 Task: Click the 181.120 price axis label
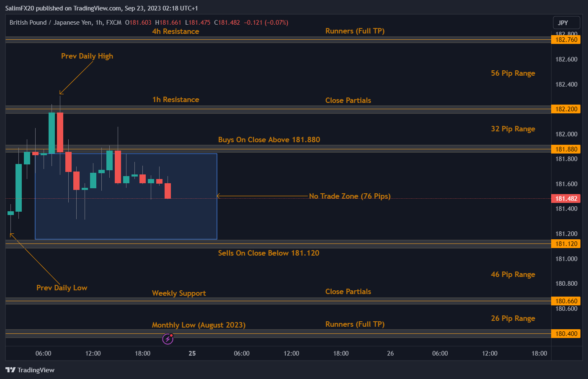566,244
